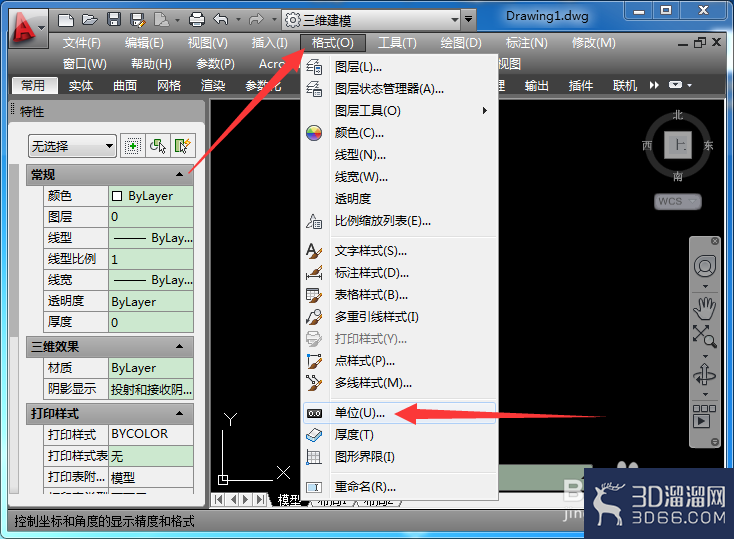Click the Undo arrow icon
Viewport: 734px width, 539px height.
pyautogui.click(x=220, y=20)
